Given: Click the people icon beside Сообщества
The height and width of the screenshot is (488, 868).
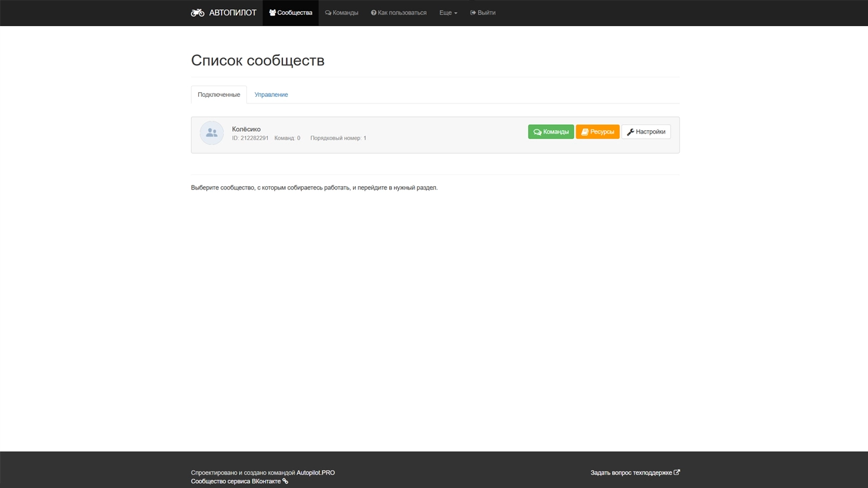Looking at the screenshot, I should pyautogui.click(x=272, y=13).
